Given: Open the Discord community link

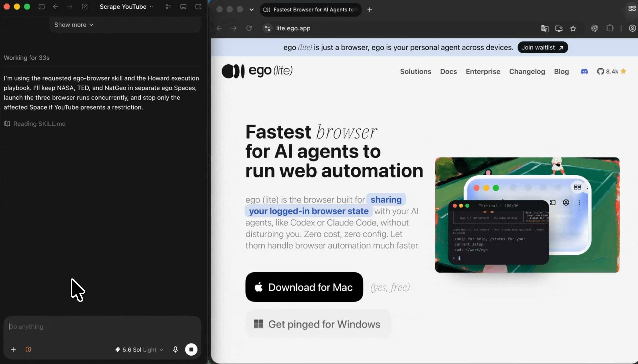Looking at the screenshot, I should pos(584,71).
